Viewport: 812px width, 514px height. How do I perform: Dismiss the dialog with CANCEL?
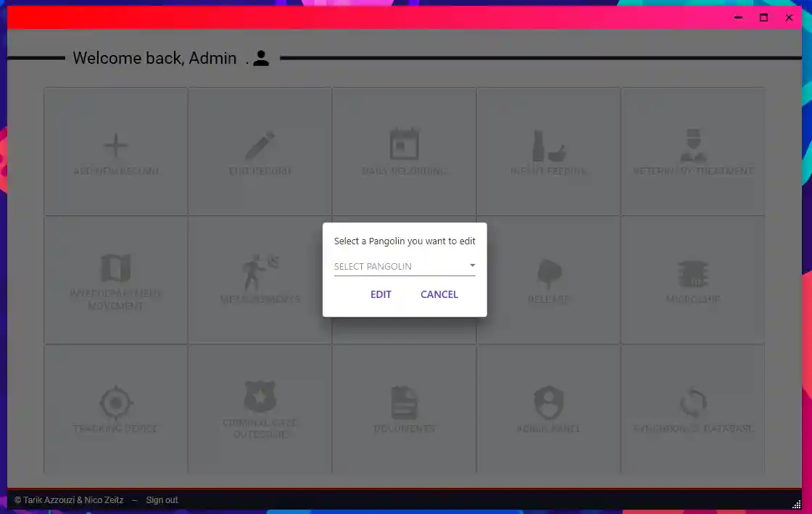439,294
